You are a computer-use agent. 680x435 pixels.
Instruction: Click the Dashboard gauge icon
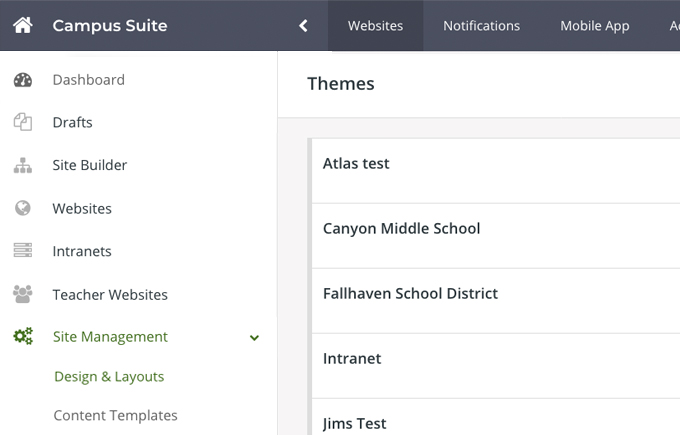click(23, 80)
